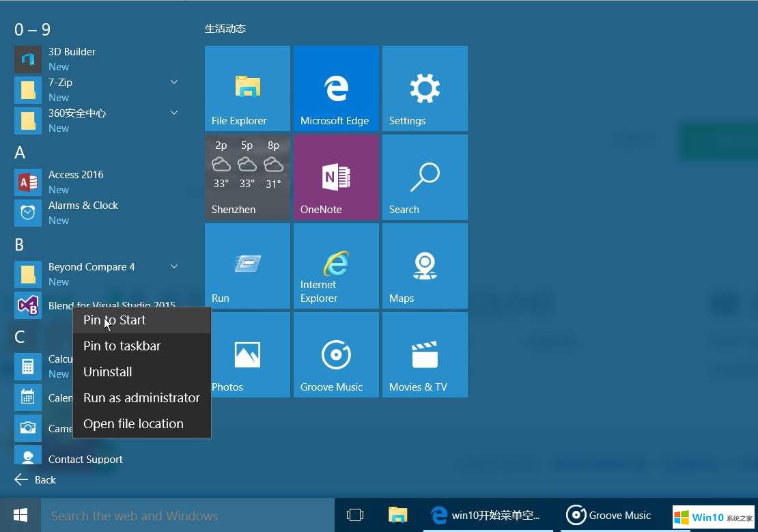Viewport: 758px width, 532px height.
Task: Click the letter A section header
Action: (x=20, y=153)
